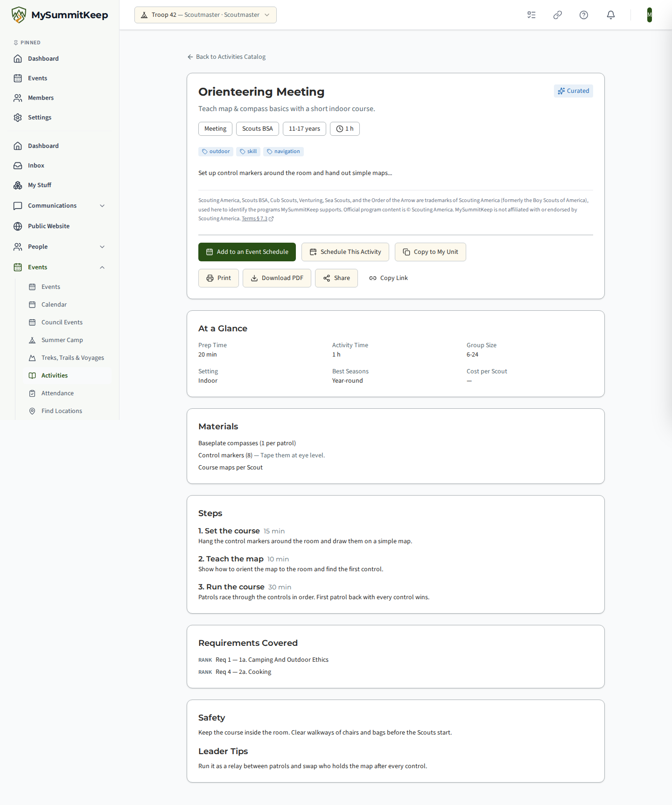The image size is (672, 805).
Task: Open Calendar under Events
Action: point(67,305)
